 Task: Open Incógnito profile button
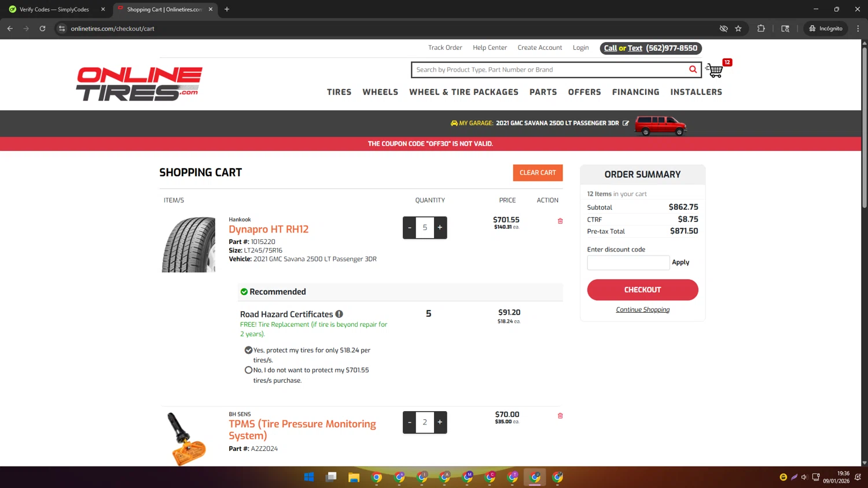[826, 28]
